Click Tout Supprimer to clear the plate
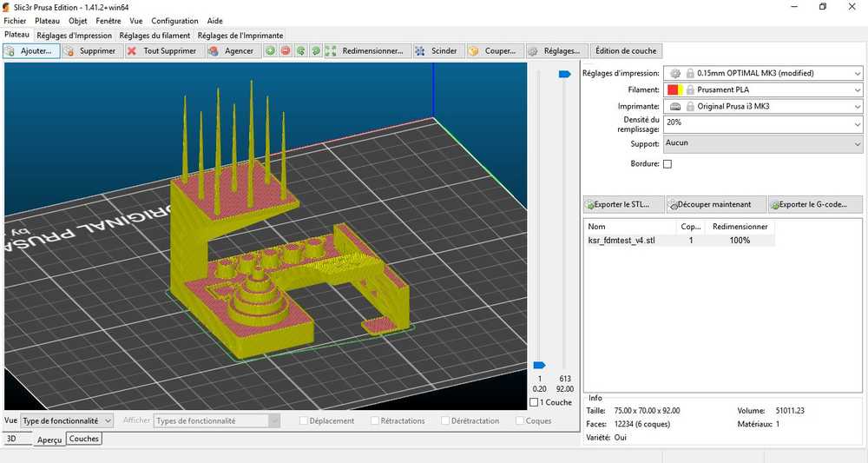 point(162,51)
